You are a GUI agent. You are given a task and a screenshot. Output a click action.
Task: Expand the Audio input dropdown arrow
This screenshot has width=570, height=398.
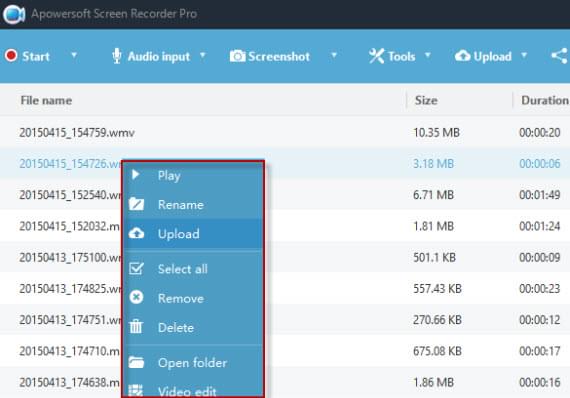coord(202,55)
